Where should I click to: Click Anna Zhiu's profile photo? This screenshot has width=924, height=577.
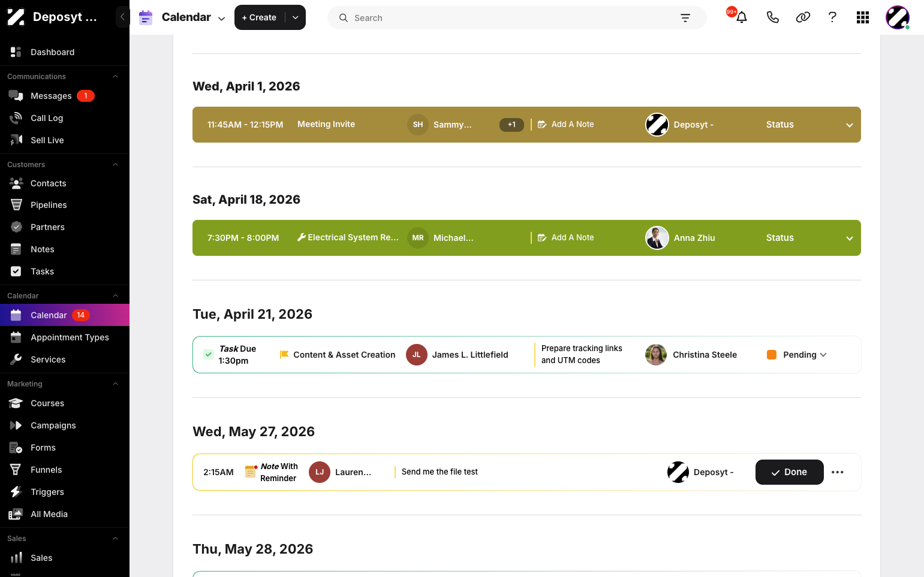pyautogui.click(x=657, y=238)
